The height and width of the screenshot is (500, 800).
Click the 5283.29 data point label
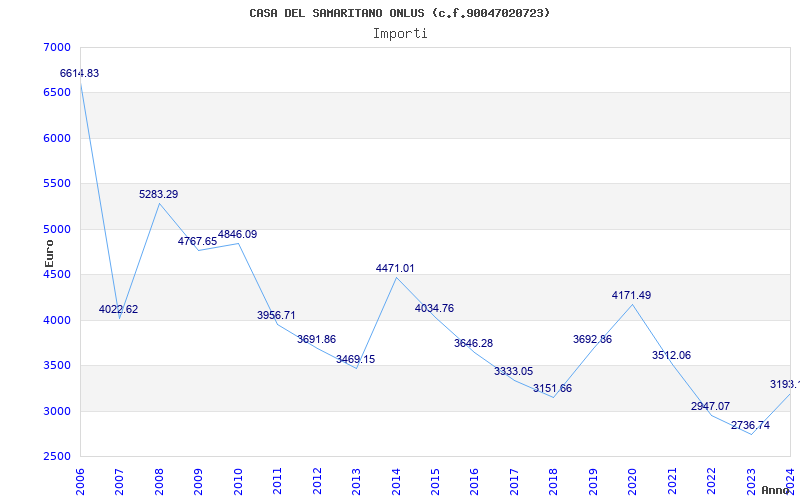(159, 194)
